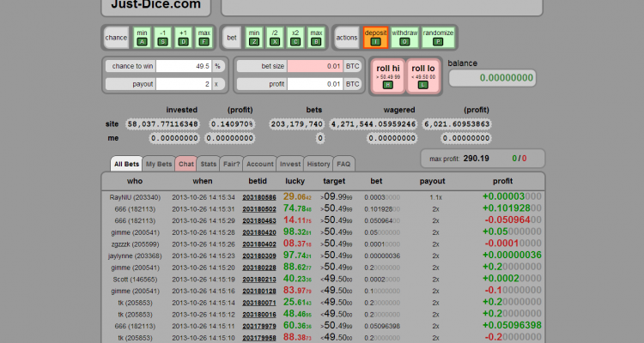Screen dimensions: 644x343
Task: Open the withdraw action
Action: point(404,38)
